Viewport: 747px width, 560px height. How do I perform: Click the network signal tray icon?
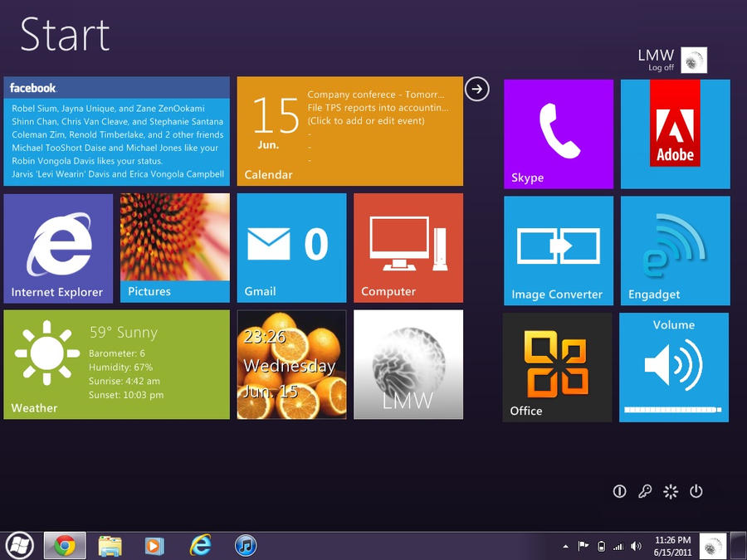(x=618, y=546)
